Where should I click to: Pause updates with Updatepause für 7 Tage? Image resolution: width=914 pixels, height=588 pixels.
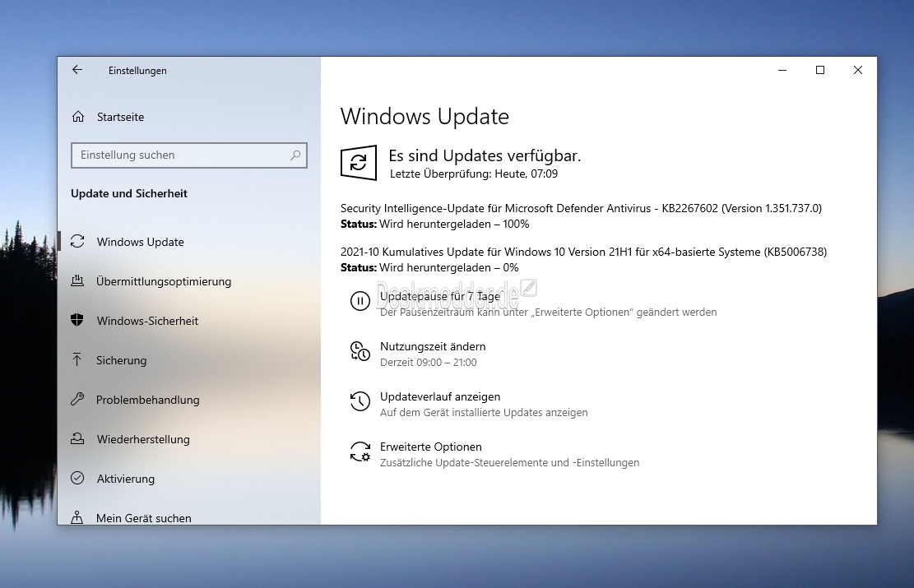(x=440, y=296)
